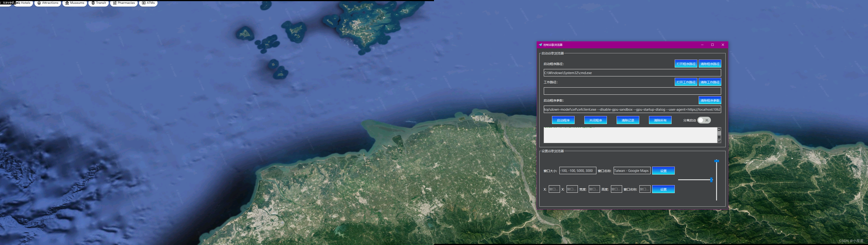Focus the 高度 input field
Image resolution: width=868 pixels, height=245 pixels.
(616, 189)
